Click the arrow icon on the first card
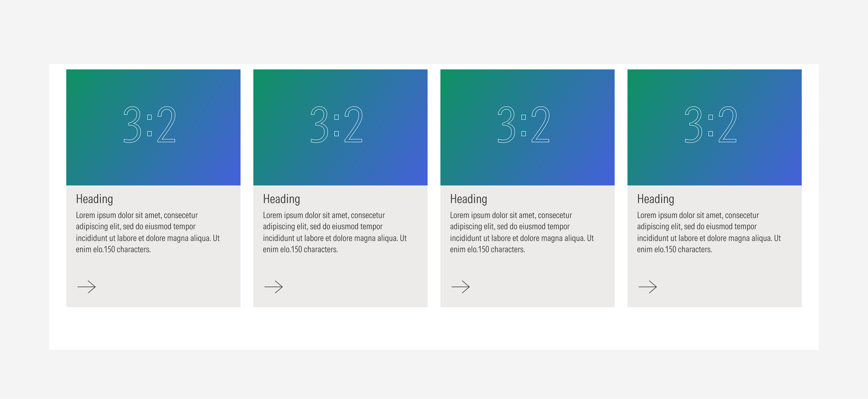The height and width of the screenshot is (399, 868). click(87, 287)
